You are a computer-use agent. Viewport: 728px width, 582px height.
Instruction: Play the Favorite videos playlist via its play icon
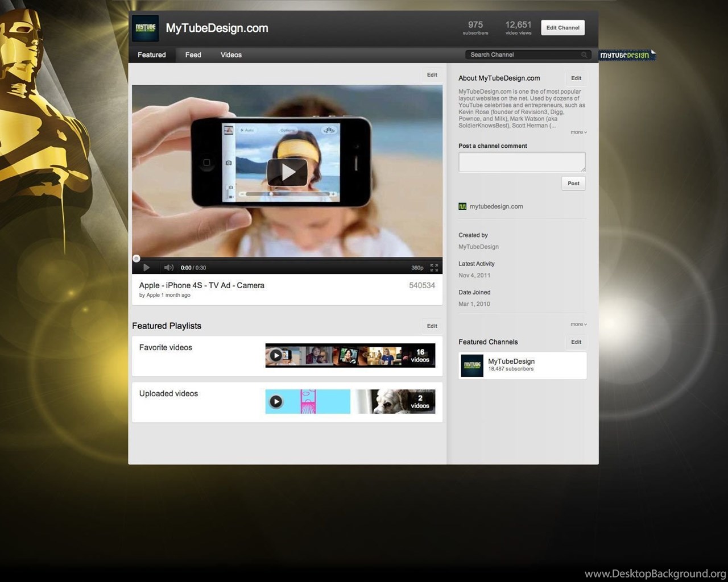[276, 355]
